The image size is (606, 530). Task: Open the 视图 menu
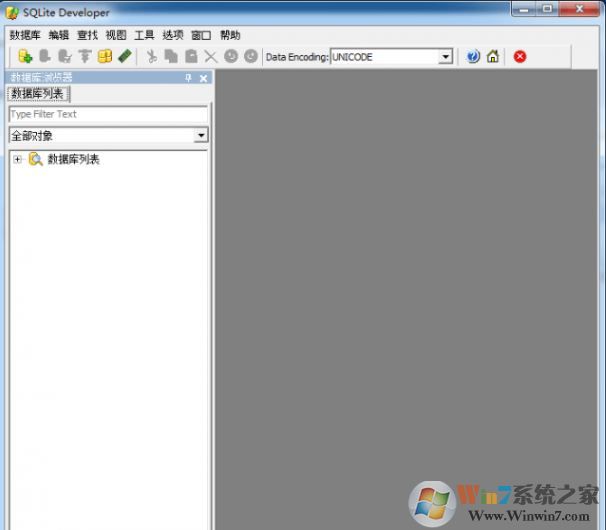(x=116, y=35)
